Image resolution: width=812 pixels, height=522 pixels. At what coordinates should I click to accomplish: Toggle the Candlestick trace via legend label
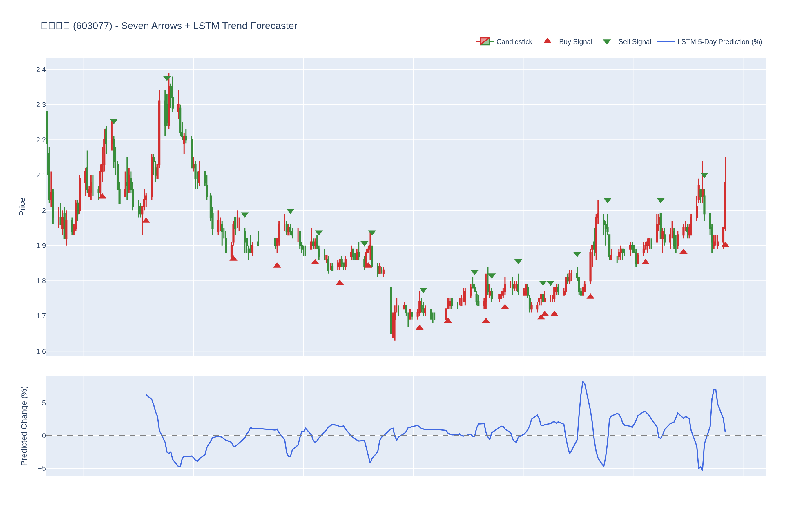tap(514, 42)
